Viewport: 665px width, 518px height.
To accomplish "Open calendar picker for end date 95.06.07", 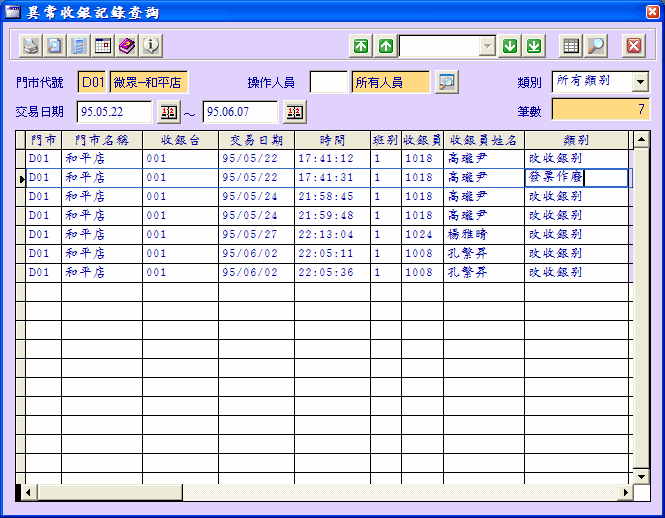I will pos(294,111).
